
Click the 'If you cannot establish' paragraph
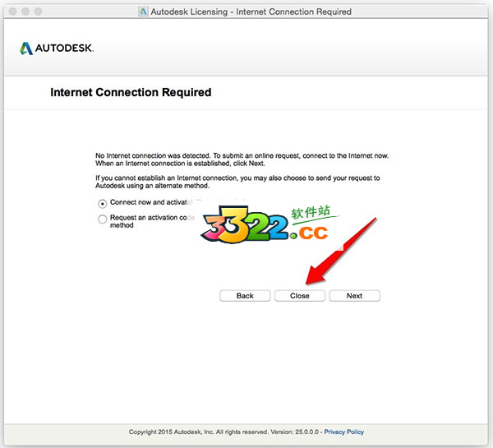[x=237, y=182]
